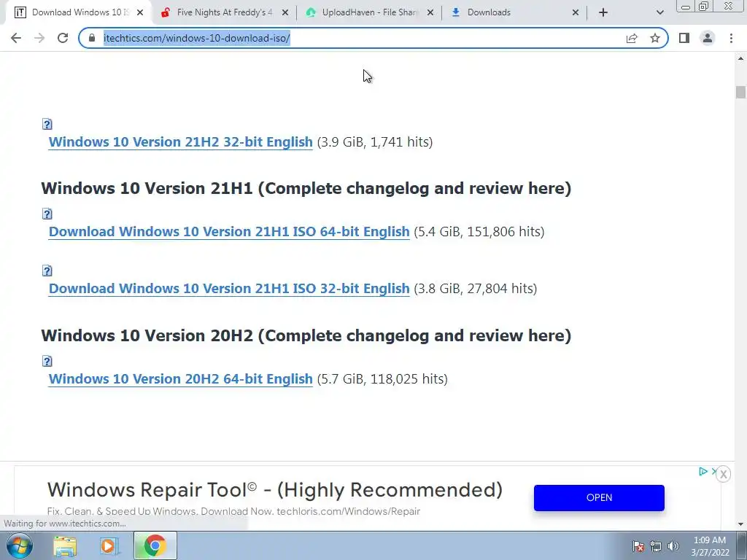Launch Windows Media Player from the taskbar

pos(109,545)
